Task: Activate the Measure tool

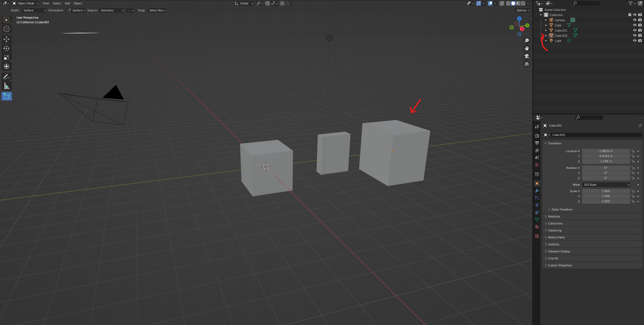Action: tap(6, 86)
